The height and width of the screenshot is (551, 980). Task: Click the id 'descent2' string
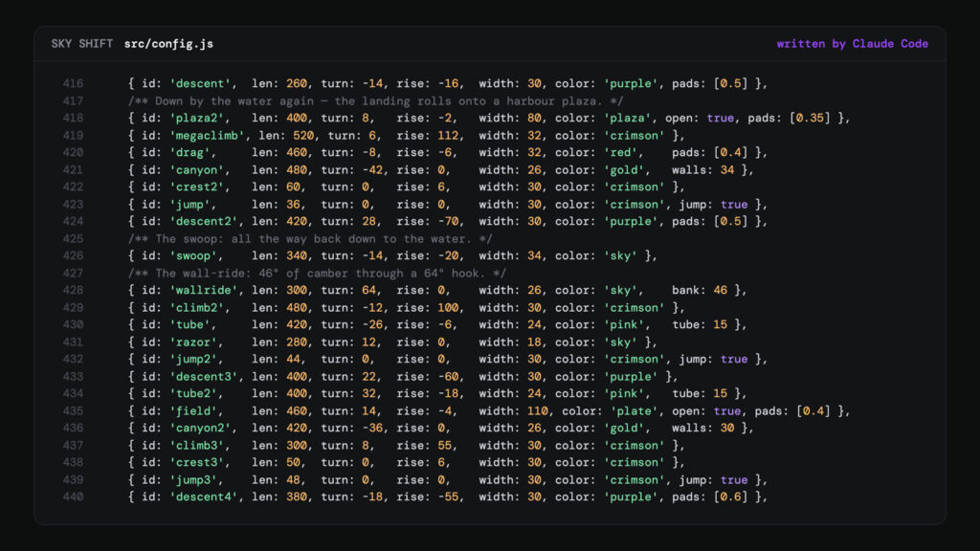pyautogui.click(x=203, y=221)
